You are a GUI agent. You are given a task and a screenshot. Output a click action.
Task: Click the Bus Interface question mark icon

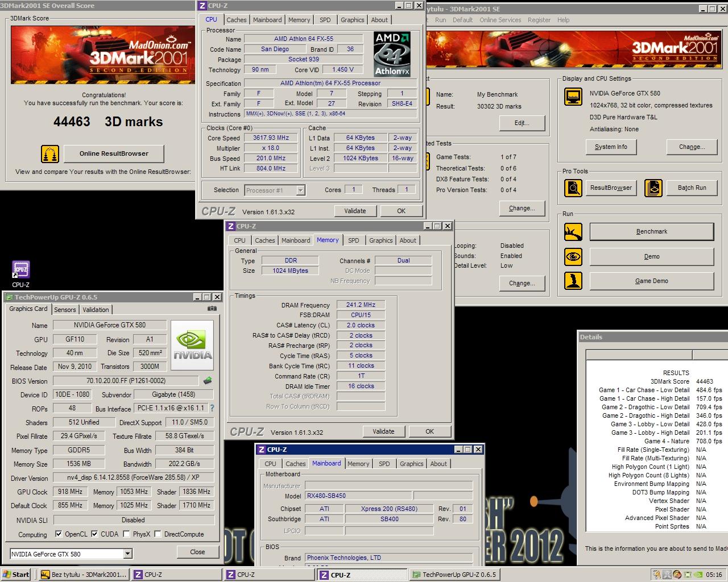pos(212,408)
